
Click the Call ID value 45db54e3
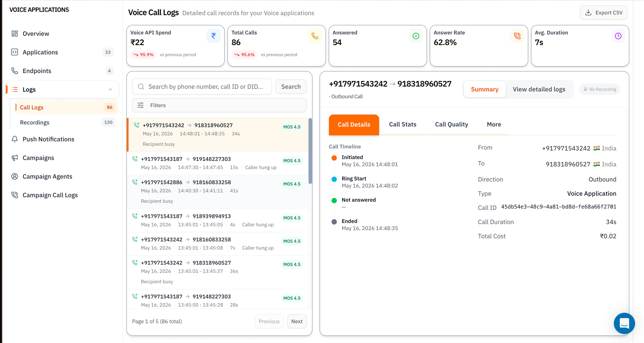pos(558,207)
